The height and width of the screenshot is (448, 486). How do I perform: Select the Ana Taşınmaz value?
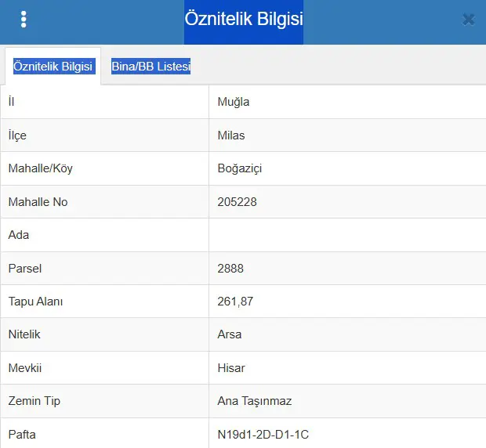coord(255,401)
